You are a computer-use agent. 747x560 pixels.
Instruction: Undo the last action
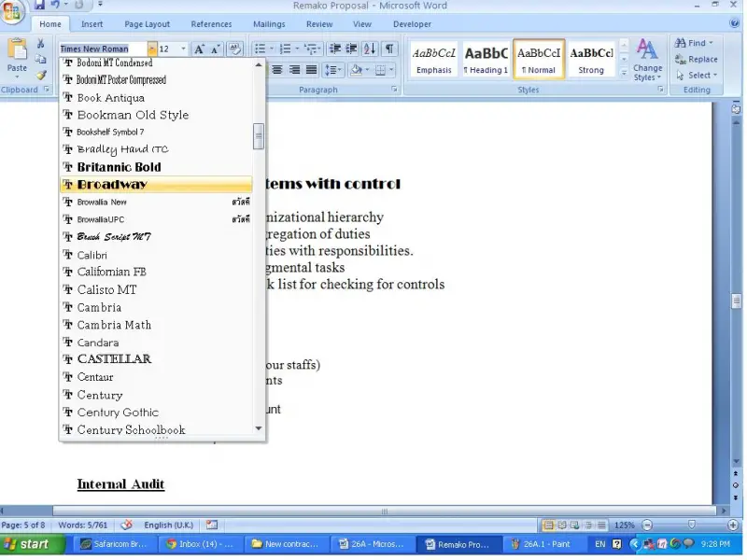55,6
